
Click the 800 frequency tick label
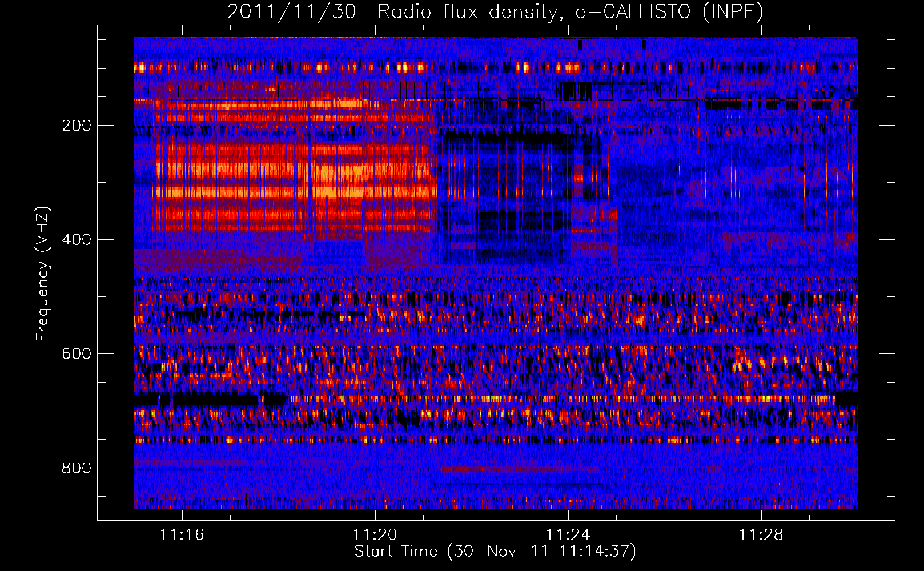click(77, 468)
